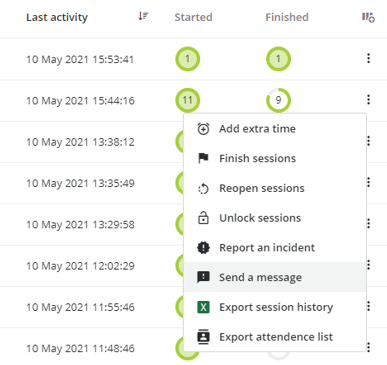Open three-dot menu for 15:53:41 row

tap(368, 58)
